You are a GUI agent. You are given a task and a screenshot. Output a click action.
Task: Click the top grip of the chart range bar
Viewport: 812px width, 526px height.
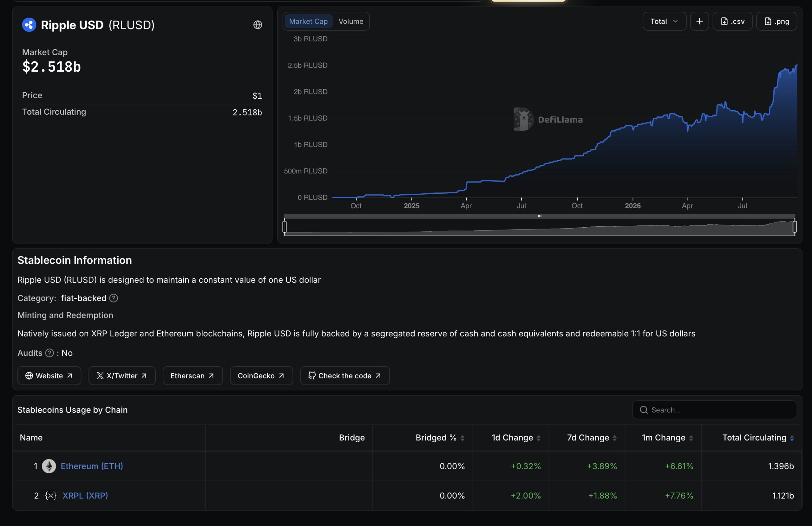(540, 216)
